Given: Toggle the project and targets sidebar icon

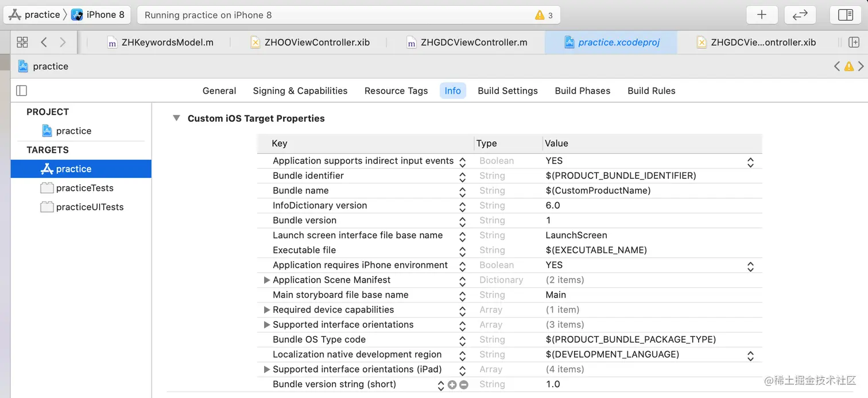Looking at the screenshot, I should tap(22, 91).
